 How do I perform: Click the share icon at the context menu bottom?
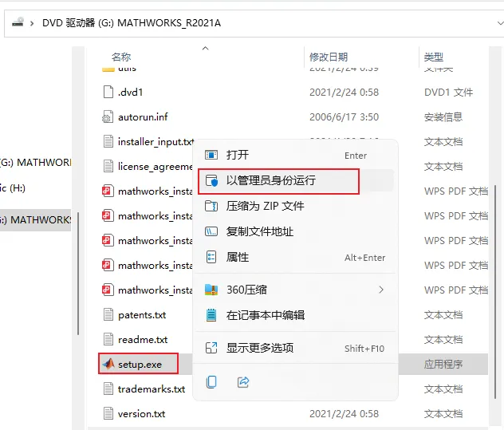coord(243,382)
